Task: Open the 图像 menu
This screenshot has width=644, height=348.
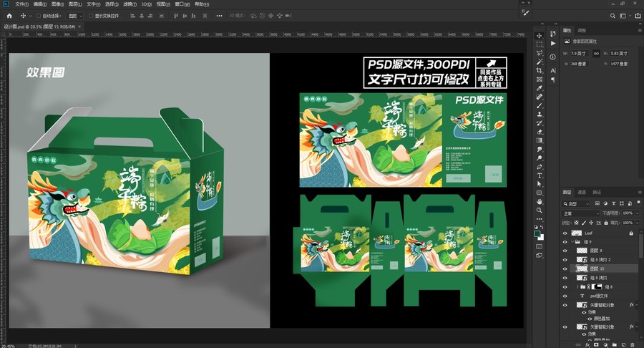Action: tap(57, 4)
